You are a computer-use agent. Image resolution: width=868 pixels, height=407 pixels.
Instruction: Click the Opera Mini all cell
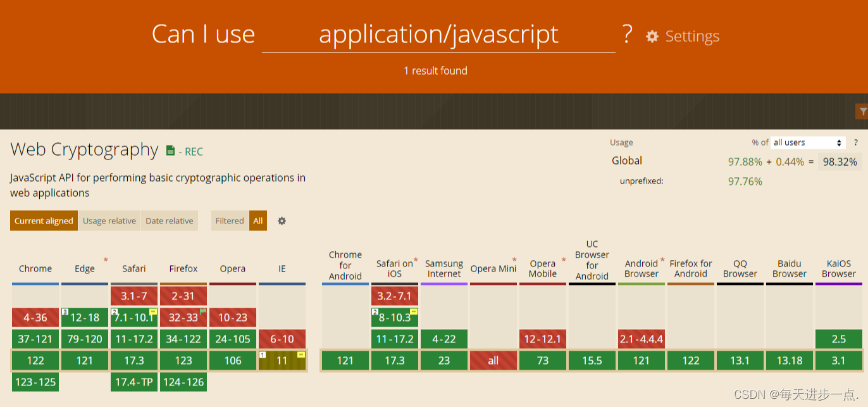point(493,360)
